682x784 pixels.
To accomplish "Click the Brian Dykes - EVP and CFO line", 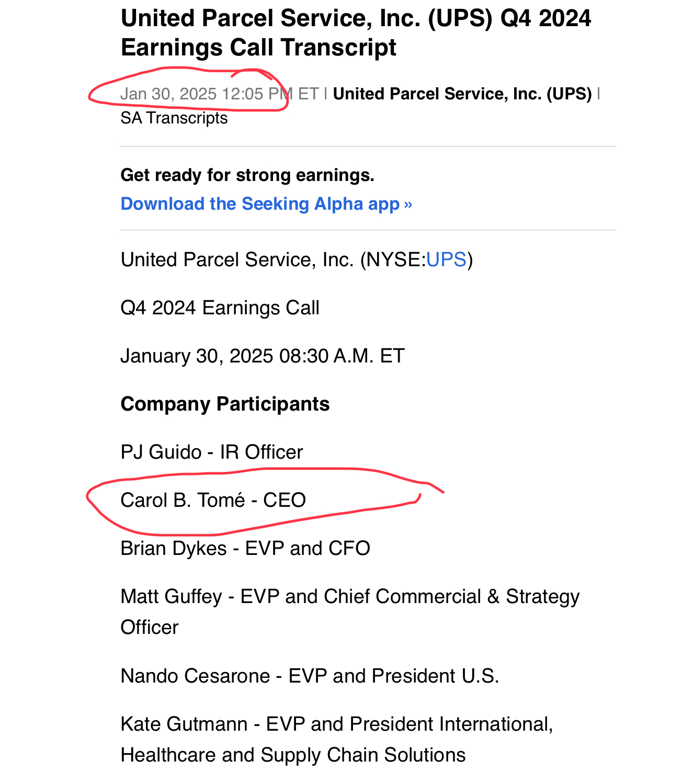I will tap(245, 548).
